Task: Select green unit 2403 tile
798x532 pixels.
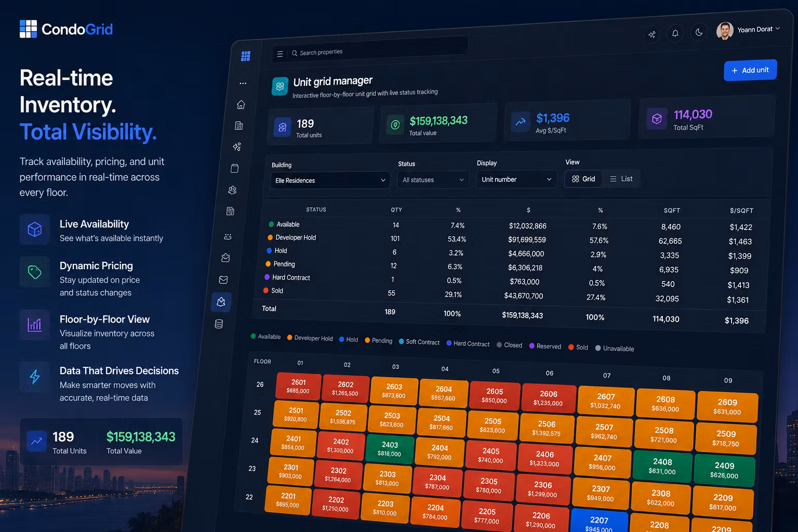Action: pos(390,449)
